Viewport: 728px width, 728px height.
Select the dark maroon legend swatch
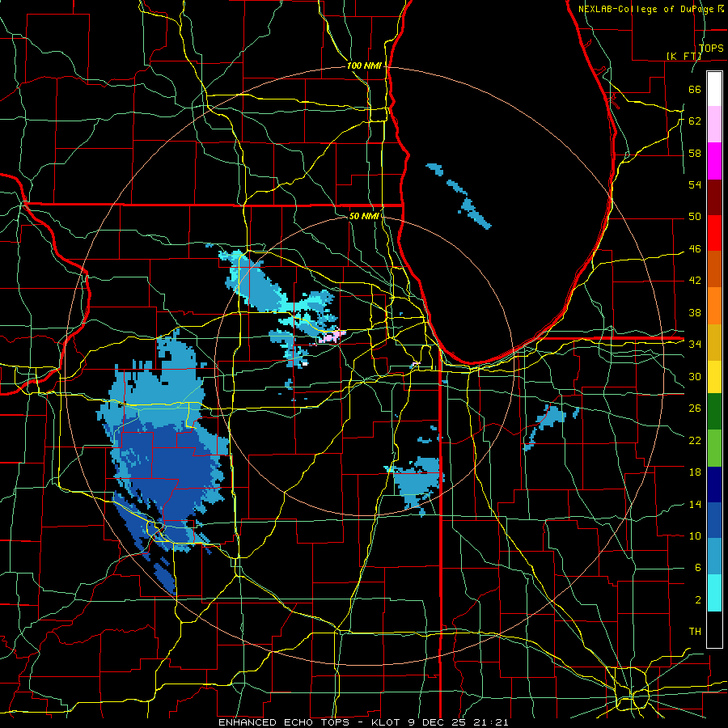tap(714, 197)
